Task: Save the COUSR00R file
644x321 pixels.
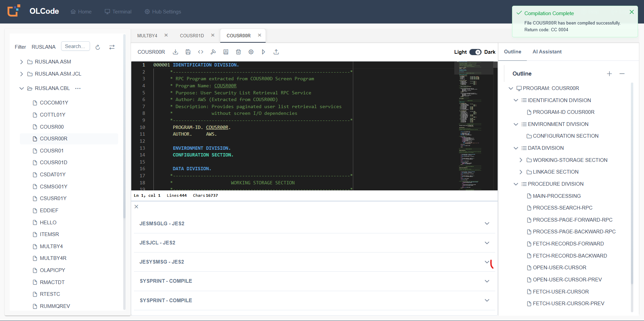Action: coord(188,52)
